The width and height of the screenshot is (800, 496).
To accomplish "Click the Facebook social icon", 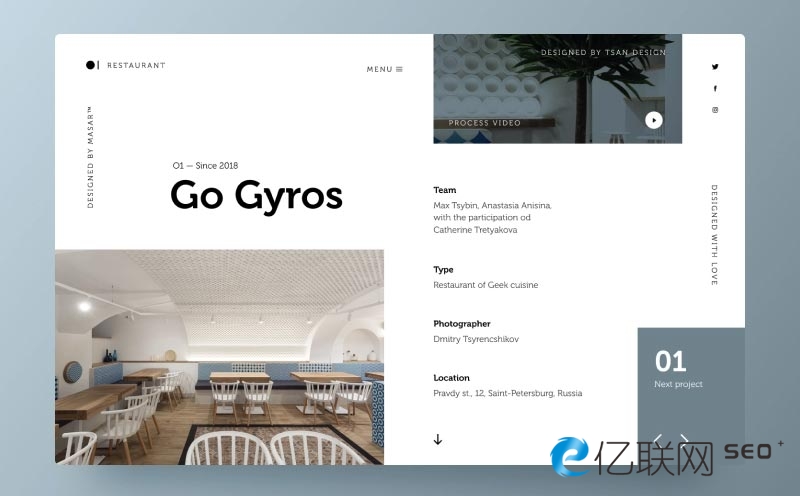I will pos(715,89).
